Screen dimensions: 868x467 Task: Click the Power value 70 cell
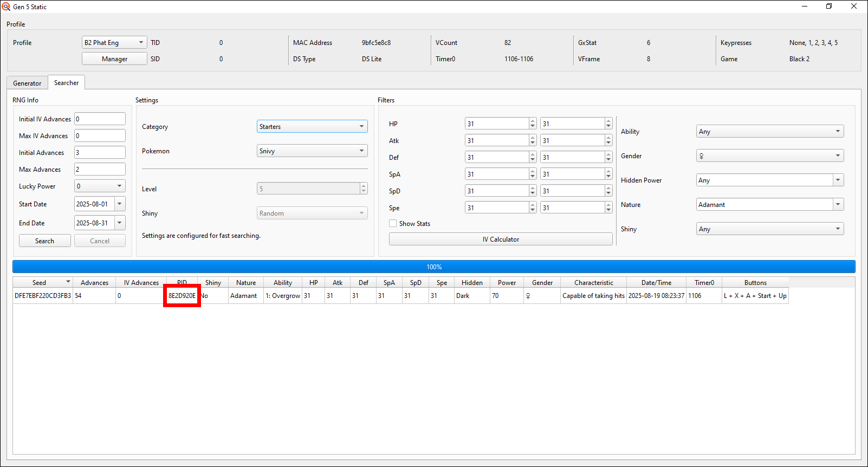tap(507, 295)
